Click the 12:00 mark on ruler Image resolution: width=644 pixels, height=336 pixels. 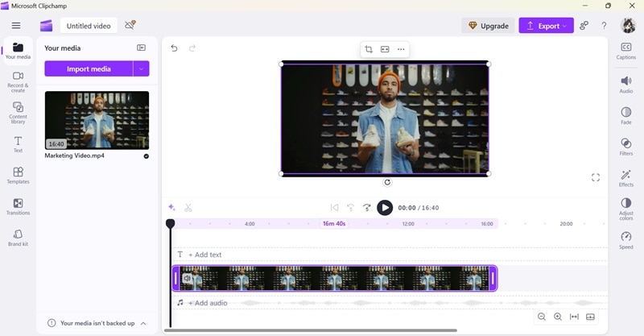408,224
